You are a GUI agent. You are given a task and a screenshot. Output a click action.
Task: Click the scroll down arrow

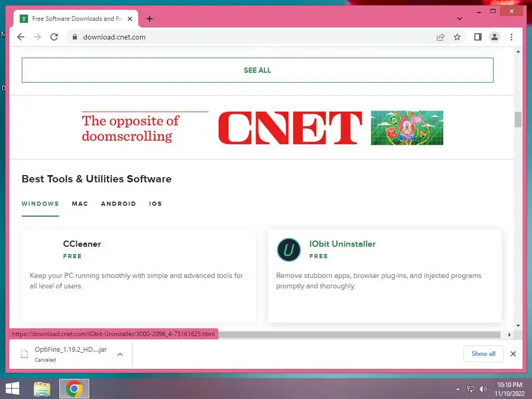coord(518,326)
